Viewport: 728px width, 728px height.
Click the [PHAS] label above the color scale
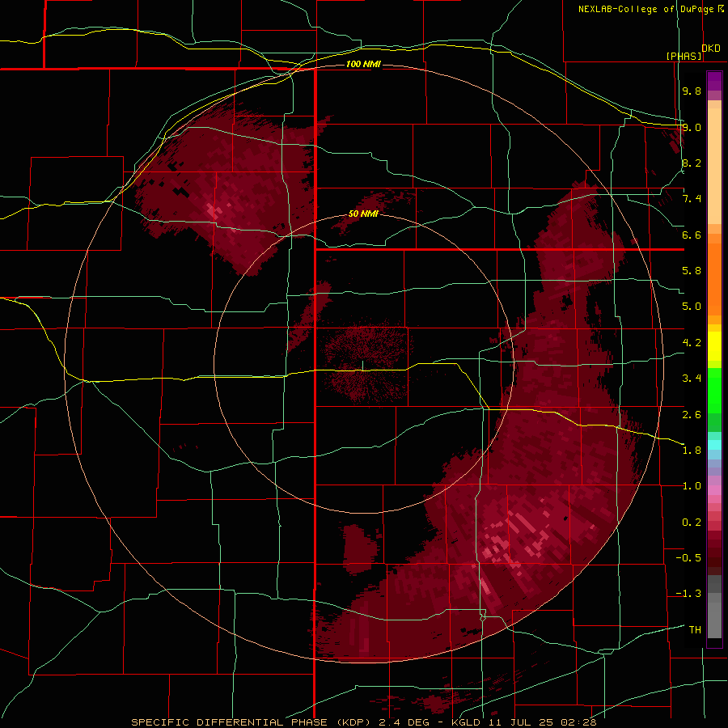coord(684,57)
